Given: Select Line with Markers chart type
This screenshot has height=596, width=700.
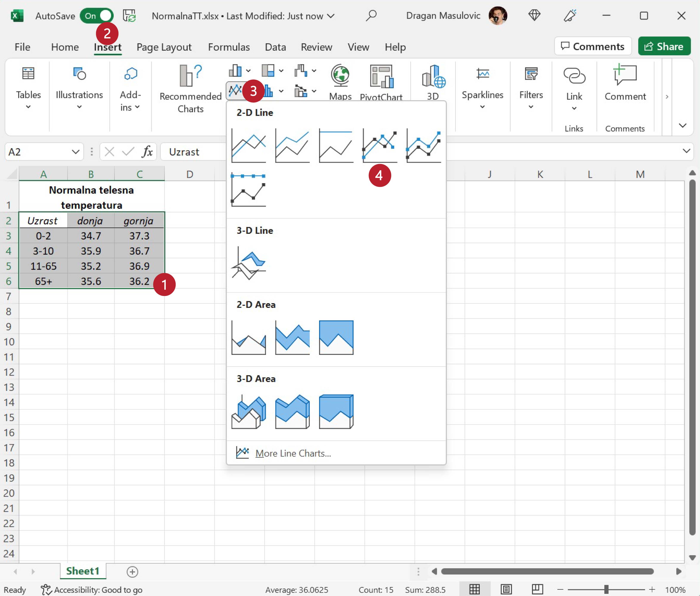Looking at the screenshot, I should point(380,146).
